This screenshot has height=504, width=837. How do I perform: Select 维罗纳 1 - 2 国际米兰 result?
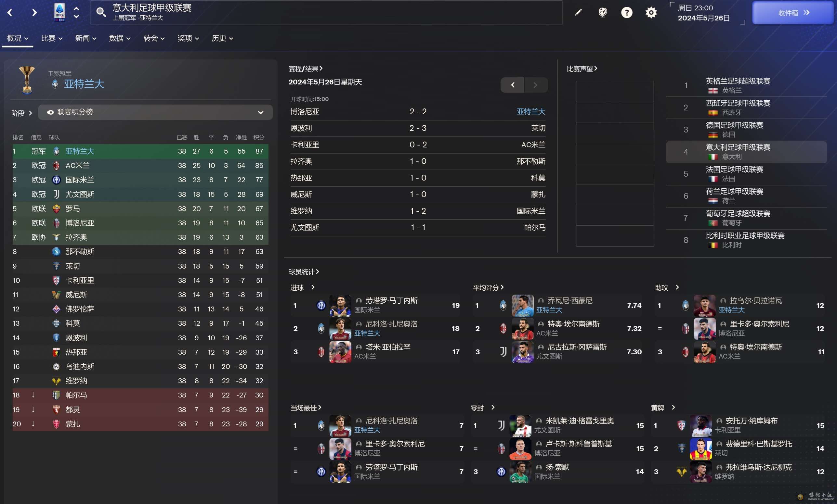click(418, 211)
